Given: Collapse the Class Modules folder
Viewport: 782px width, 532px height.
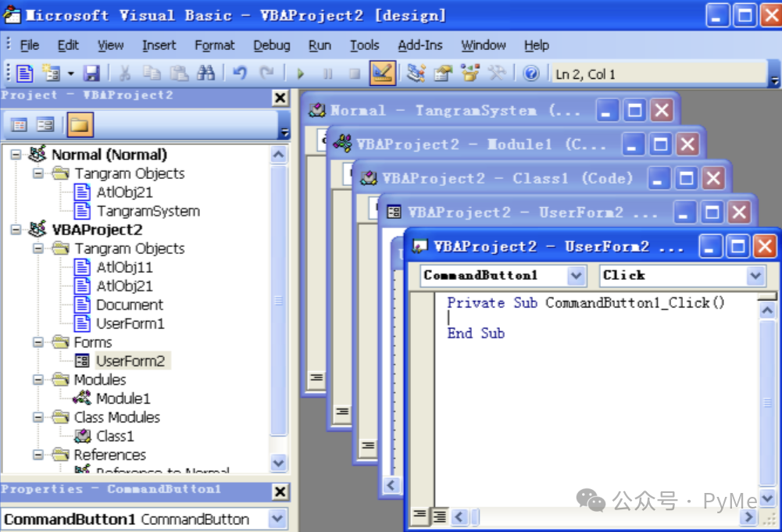Looking at the screenshot, I should (x=38, y=417).
